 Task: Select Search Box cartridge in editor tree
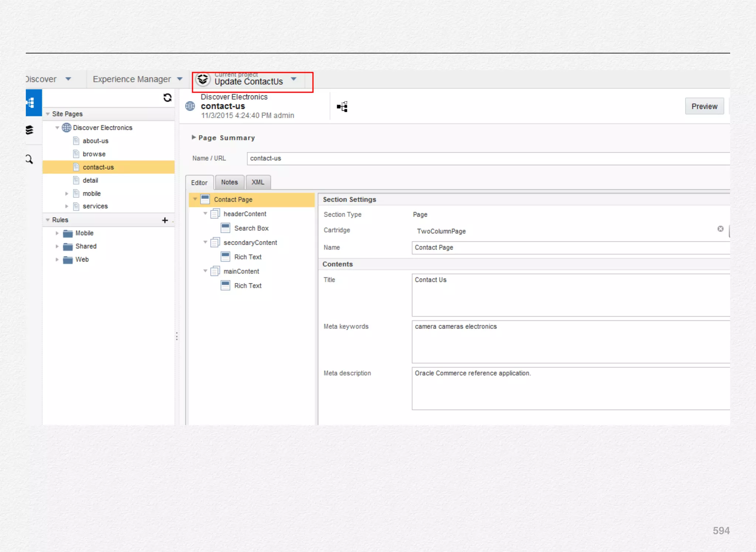pos(251,228)
